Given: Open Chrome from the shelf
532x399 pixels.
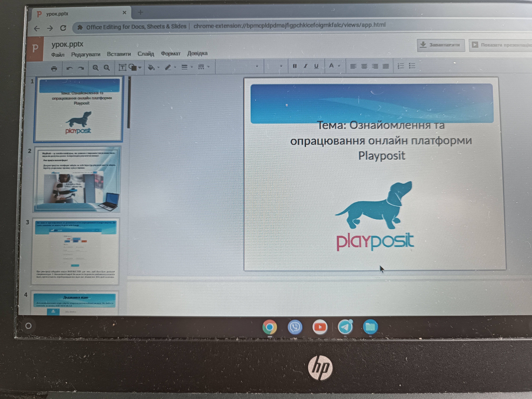Looking at the screenshot, I should (x=270, y=327).
